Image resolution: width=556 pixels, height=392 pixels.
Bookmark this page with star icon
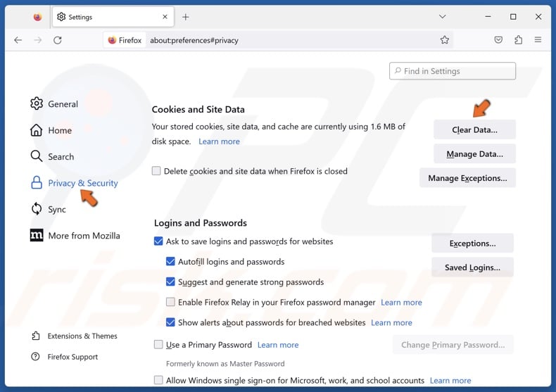click(x=445, y=40)
